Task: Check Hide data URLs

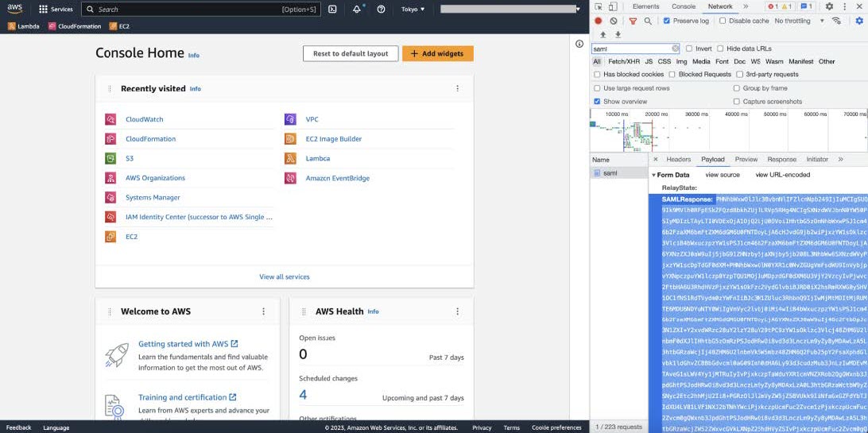Action: [x=720, y=48]
